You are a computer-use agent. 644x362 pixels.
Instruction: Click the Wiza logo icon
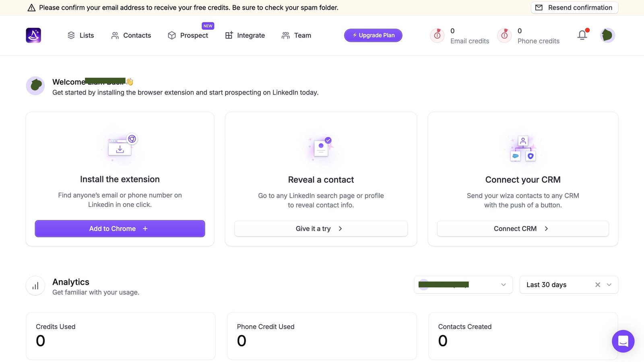coord(33,35)
